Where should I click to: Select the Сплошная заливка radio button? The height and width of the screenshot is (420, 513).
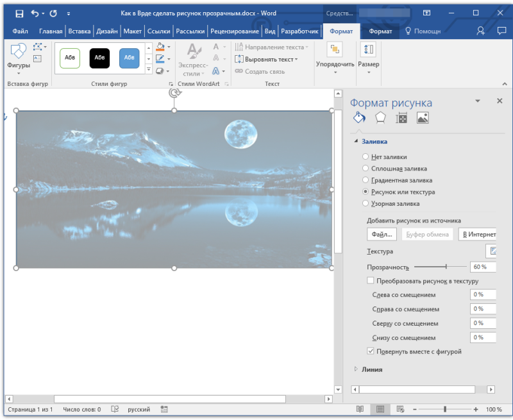coord(366,169)
